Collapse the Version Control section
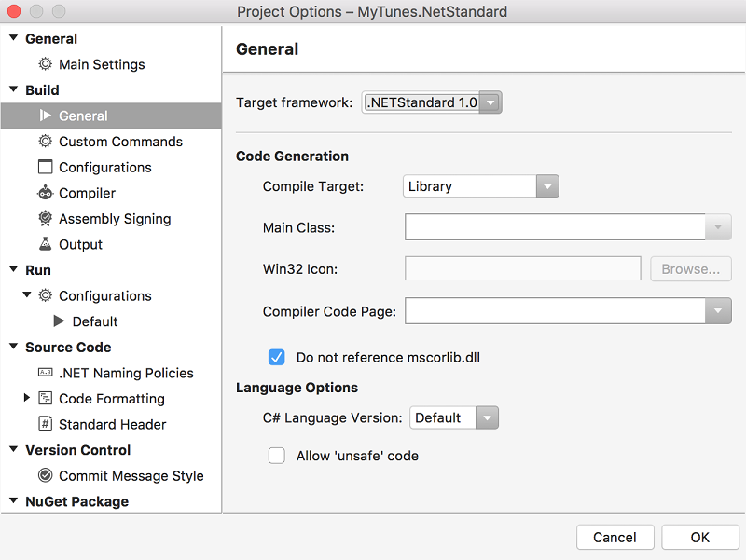746x560 pixels. pyautogui.click(x=14, y=449)
